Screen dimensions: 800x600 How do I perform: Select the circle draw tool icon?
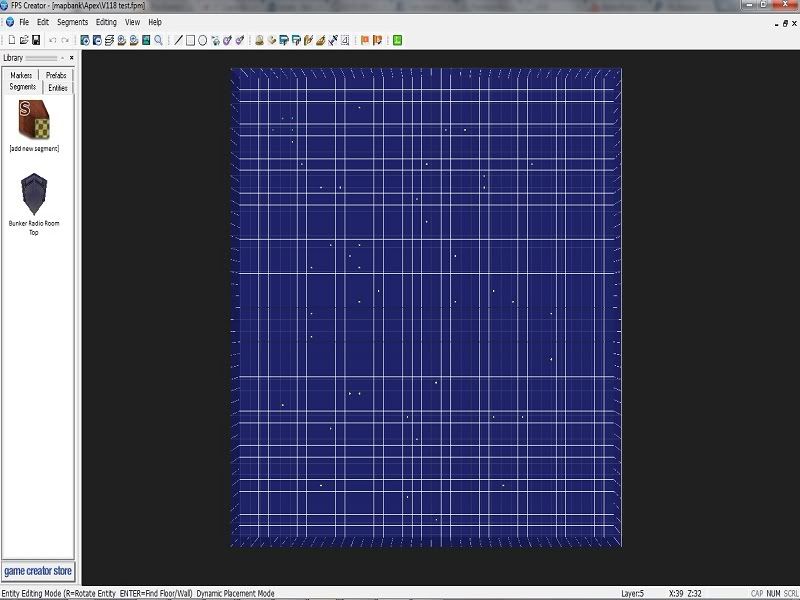click(202, 40)
